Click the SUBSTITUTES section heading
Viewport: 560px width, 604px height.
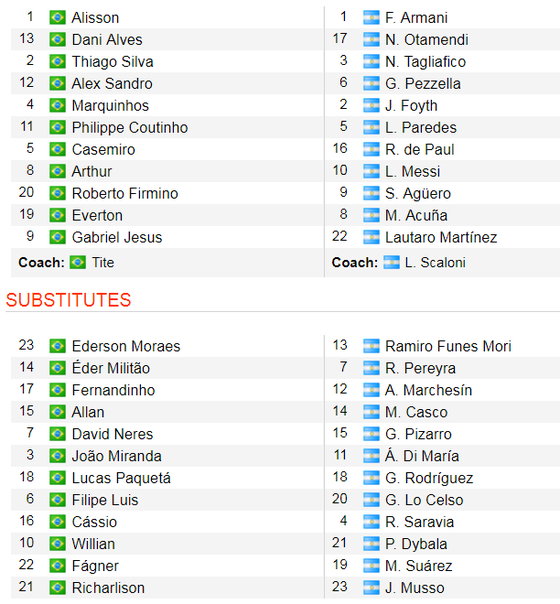(69, 300)
